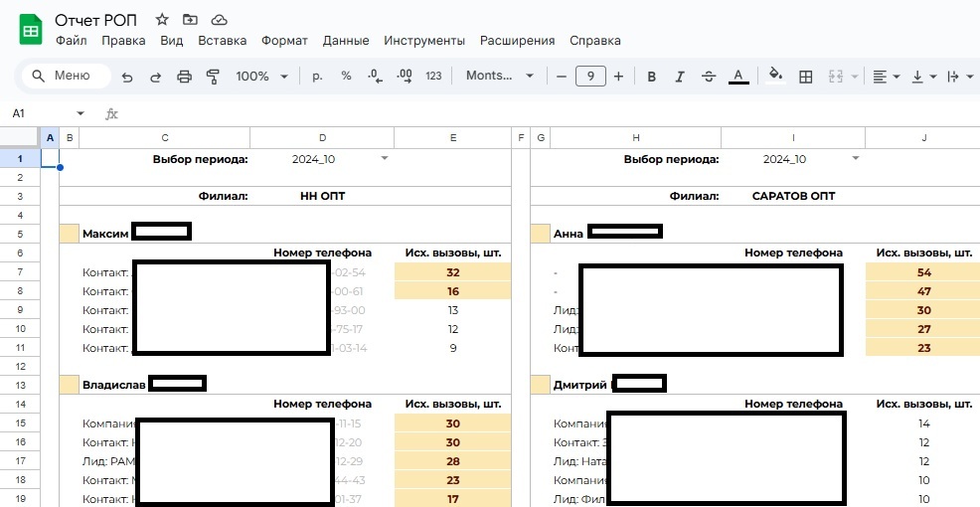Image resolution: width=980 pixels, height=507 pixels.
Task: Open the zoom 100% dropdown
Action: pyautogui.click(x=261, y=77)
